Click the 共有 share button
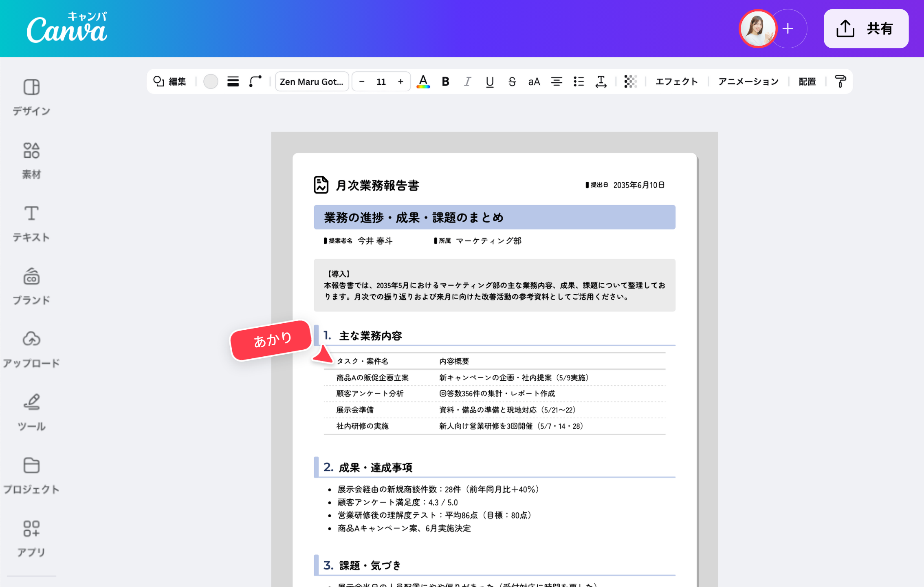This screenshot has height=587, width=924. 866,29
